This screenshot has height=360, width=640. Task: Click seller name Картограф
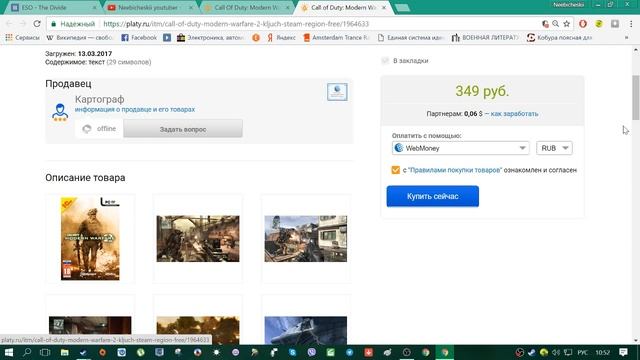tap(100, 99)
